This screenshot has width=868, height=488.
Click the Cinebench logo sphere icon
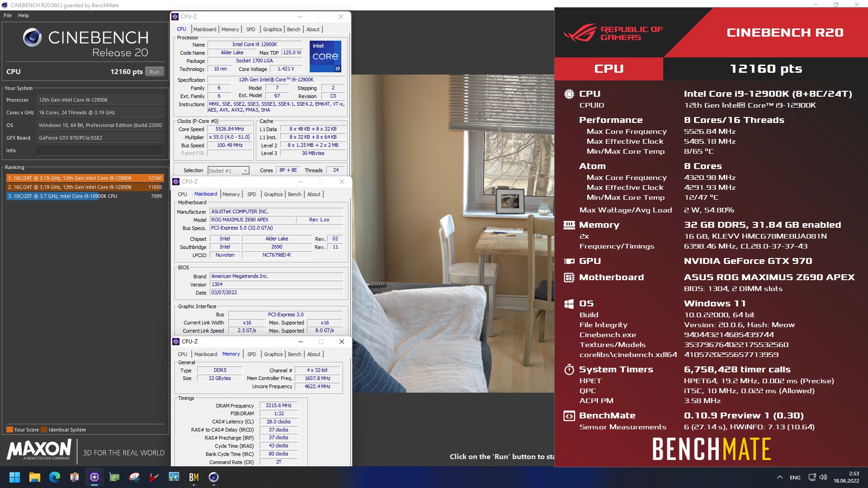[x=32, y=38]
